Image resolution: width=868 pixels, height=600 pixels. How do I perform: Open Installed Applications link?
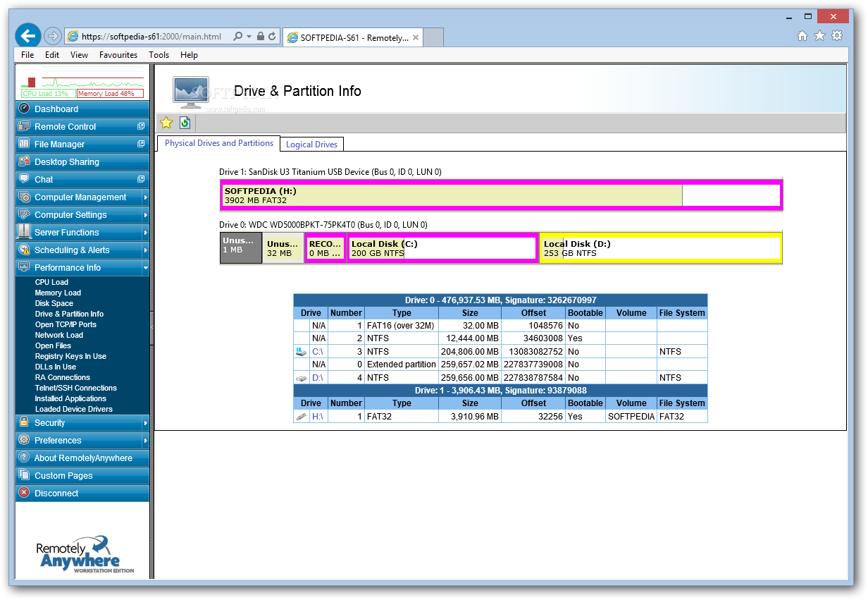[x=70, y=398]
